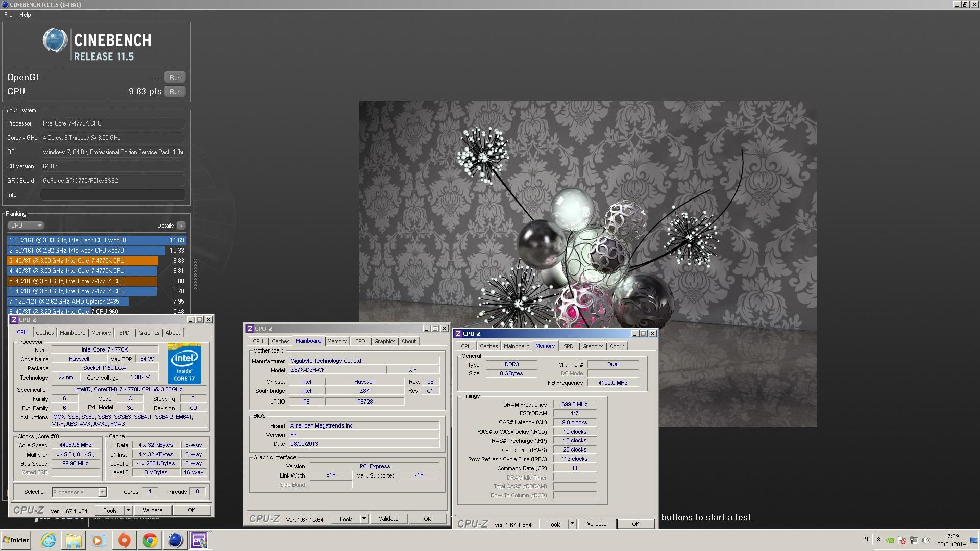Click Validate in CPU-Z Mainboard window
980x551 pixels.
click(388, 519)
